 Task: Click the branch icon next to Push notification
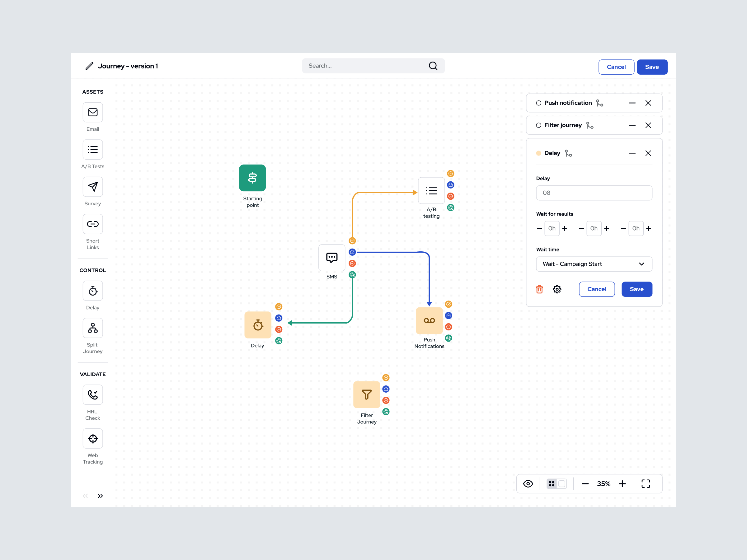(599, 103)
